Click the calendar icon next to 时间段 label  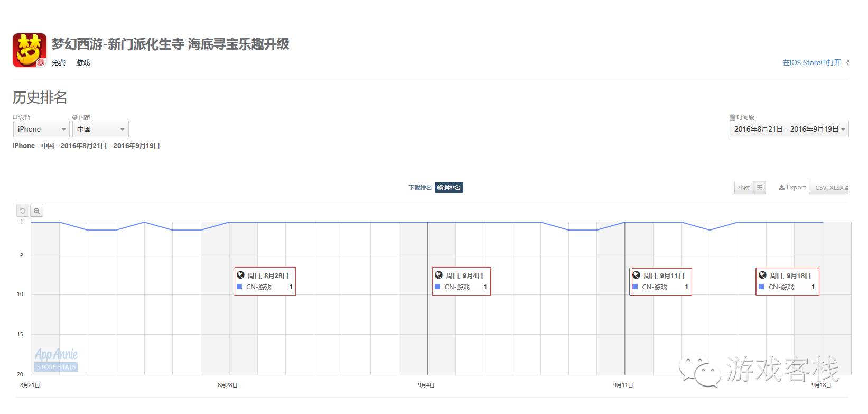(x=732, y=117)
